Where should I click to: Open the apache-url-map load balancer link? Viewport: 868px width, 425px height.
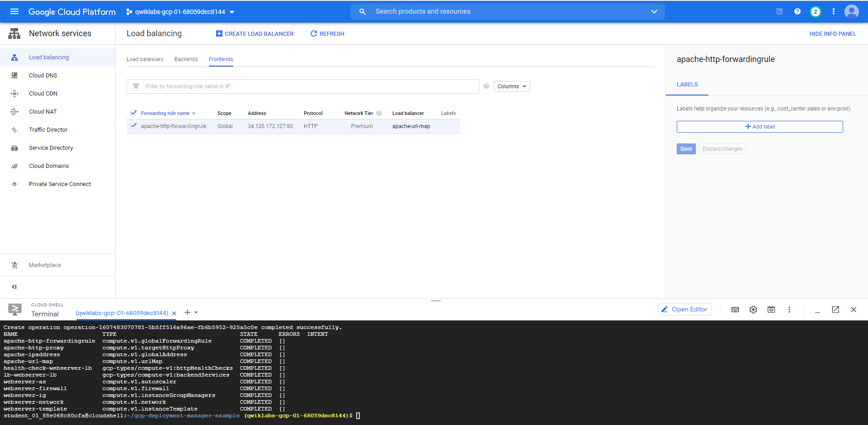click(411, 126)
